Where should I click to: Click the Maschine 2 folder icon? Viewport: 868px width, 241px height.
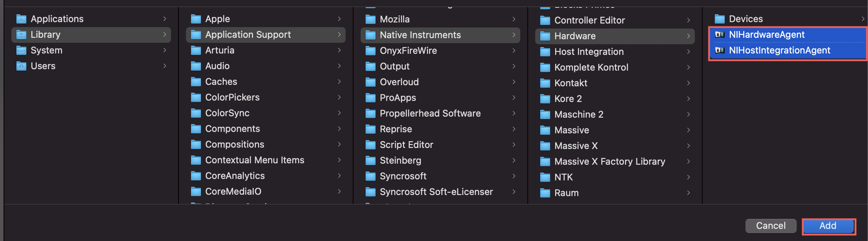pyautogui.click(x=545, y=114)
